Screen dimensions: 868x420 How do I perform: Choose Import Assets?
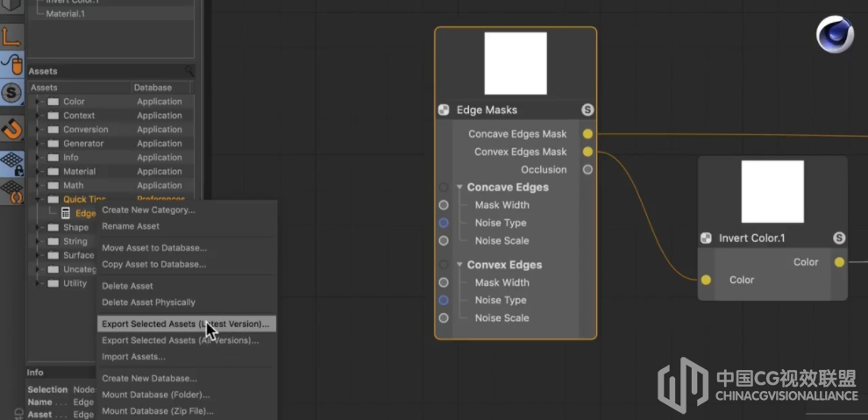tap(187, 356)
